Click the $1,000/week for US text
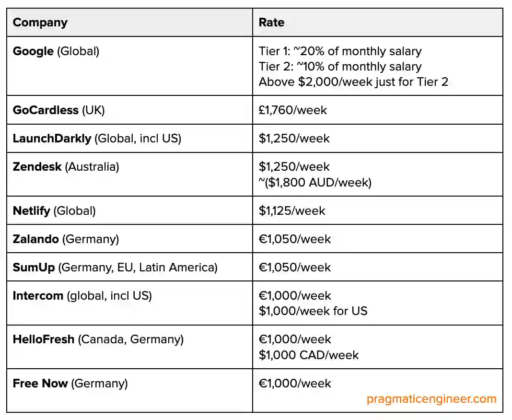This screenshot has height=420, width=512. (x=313, y=311)
